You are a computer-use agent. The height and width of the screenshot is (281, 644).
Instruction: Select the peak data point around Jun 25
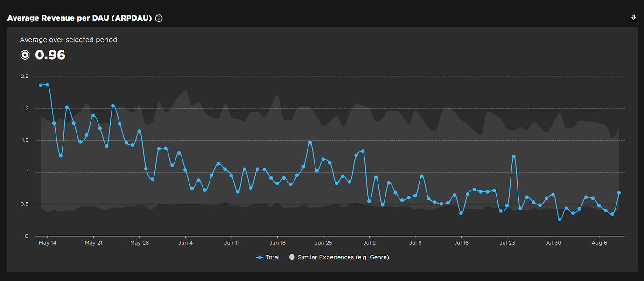310,142
